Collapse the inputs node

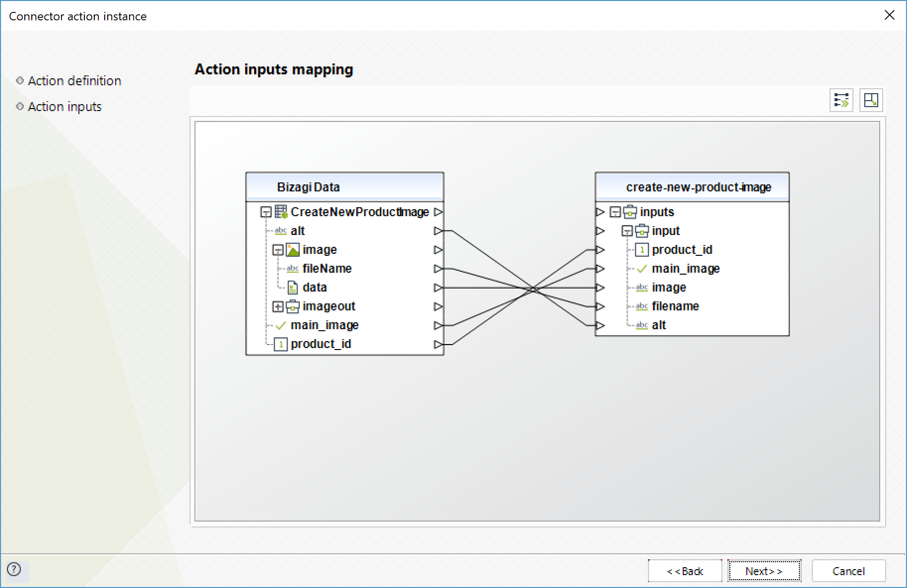tap(615, 212)
